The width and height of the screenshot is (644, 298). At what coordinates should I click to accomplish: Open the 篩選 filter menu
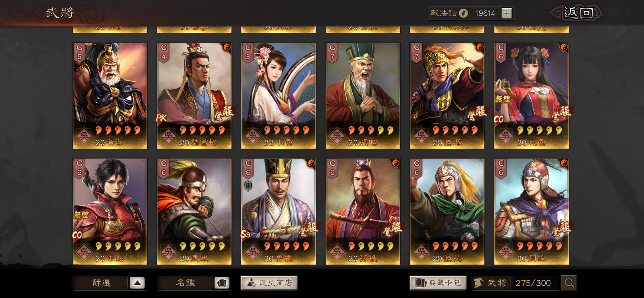pyautogui.click(x=101, y=283)
